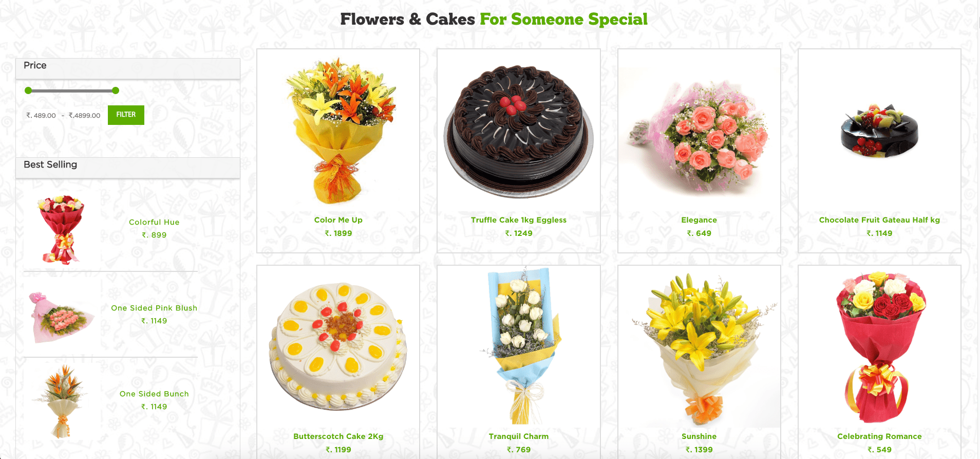Click the green FILTER button
This screenshot has width=980, height=459.
(x=126, y=115)
